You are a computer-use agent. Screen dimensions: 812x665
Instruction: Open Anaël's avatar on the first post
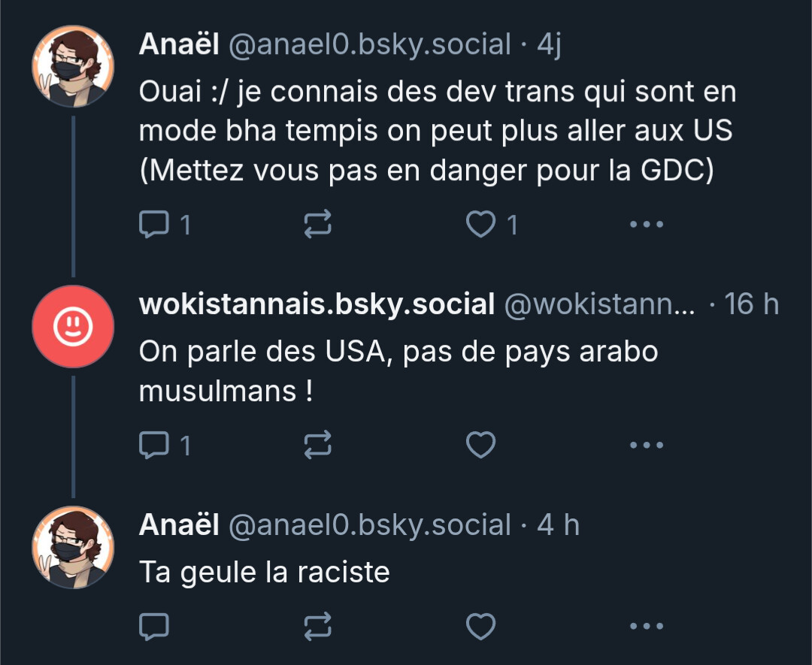[x=73, y=66]
